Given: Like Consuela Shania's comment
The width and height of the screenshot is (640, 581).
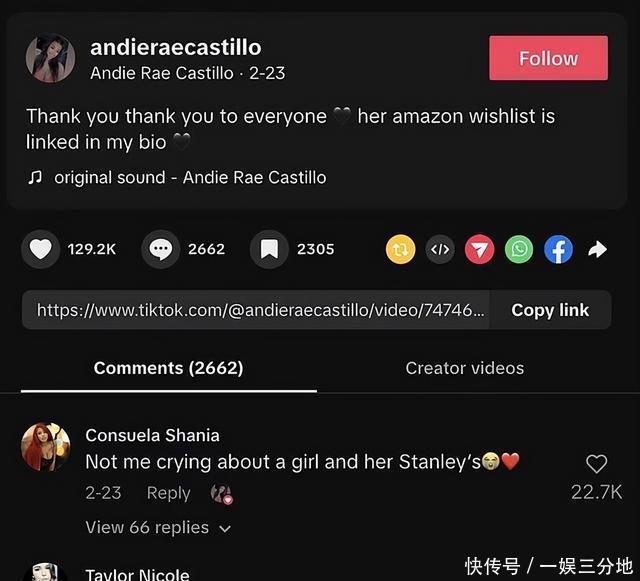Looking at the screenshot, I should pyautogui.click(x=596, y=464).
